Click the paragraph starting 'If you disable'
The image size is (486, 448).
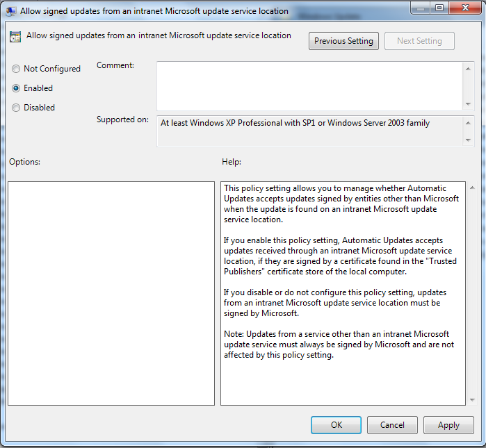[335, 302]
